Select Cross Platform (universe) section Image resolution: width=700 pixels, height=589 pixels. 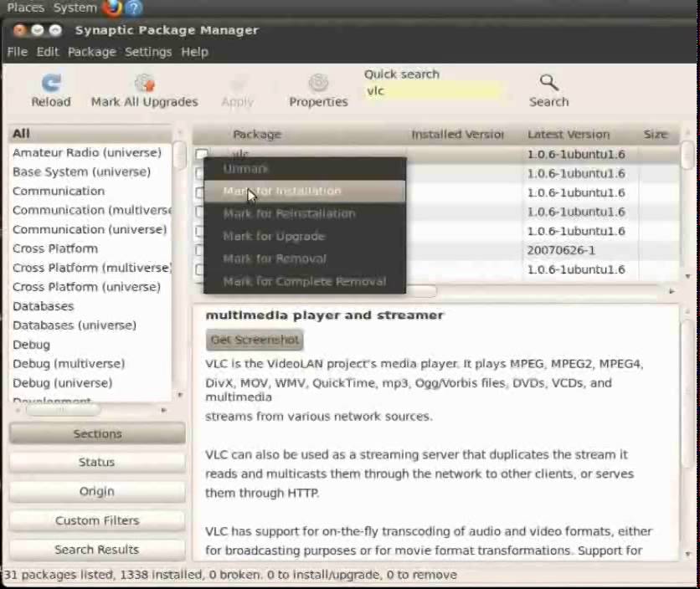[x=90, y=287]
